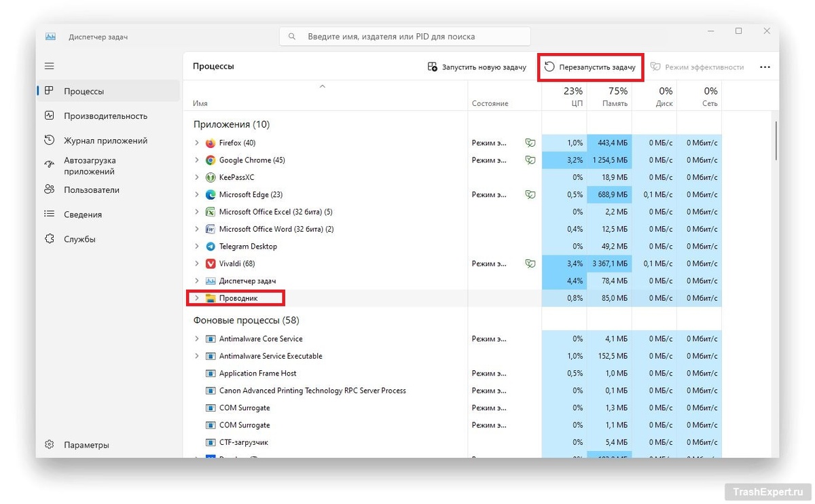Image resolution: width=815 pixels, height=504 pixels.
Task: Select the Приложения (10) group header
Action: pyautogui.click(x=232, y=124)
